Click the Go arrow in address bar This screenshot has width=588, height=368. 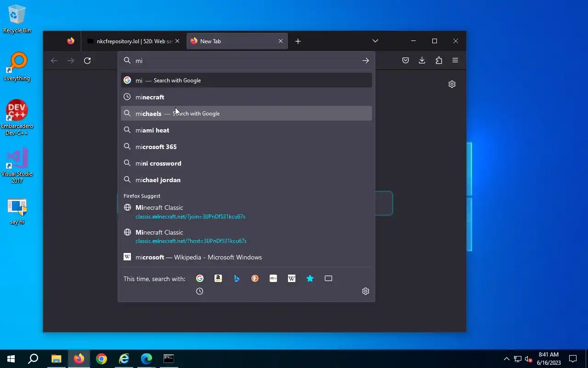pyautogui.click(x=366, y=61)
